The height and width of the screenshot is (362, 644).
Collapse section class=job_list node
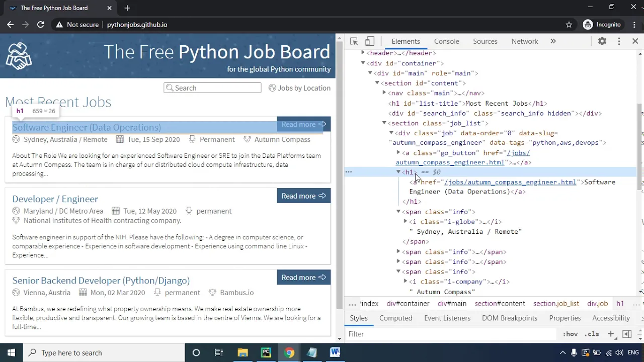tap(384, 123)
